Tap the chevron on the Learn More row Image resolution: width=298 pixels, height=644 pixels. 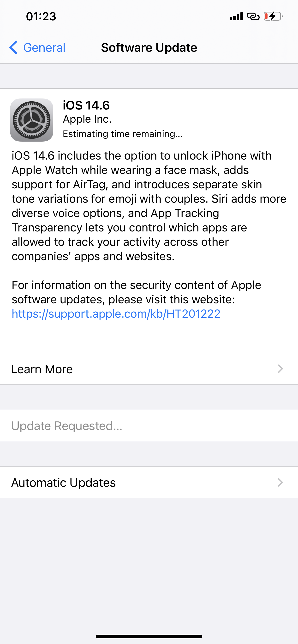281,369
